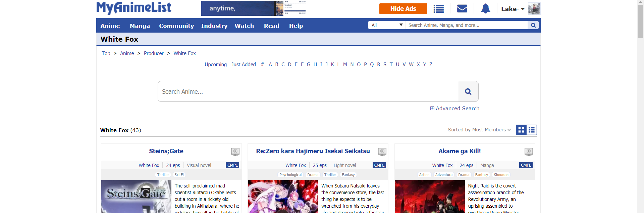Viewport: 644px width, 213px height.
Task: Switch to list view layout
Action: point(532,130)
